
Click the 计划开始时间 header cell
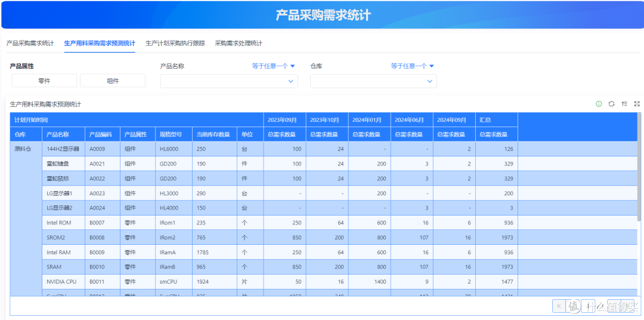click(137, 120)
